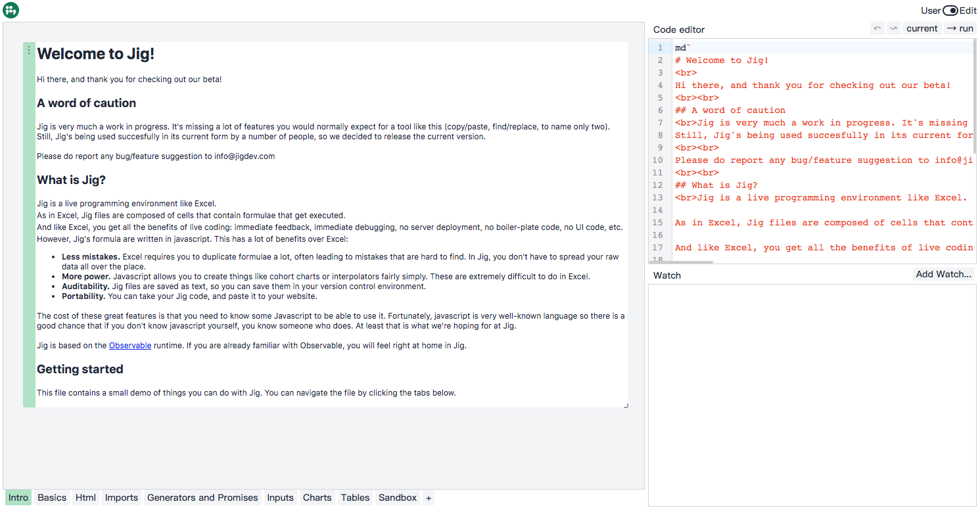This screenshot has width=980, height=508.
Task: Click the 'Getting started' heading
Action: [80, 369]
